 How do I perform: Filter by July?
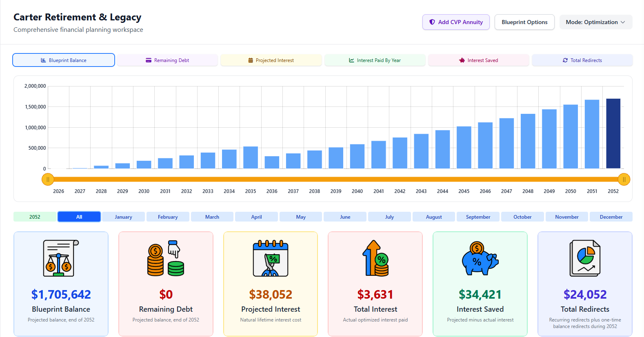click(x=389, y=217)
